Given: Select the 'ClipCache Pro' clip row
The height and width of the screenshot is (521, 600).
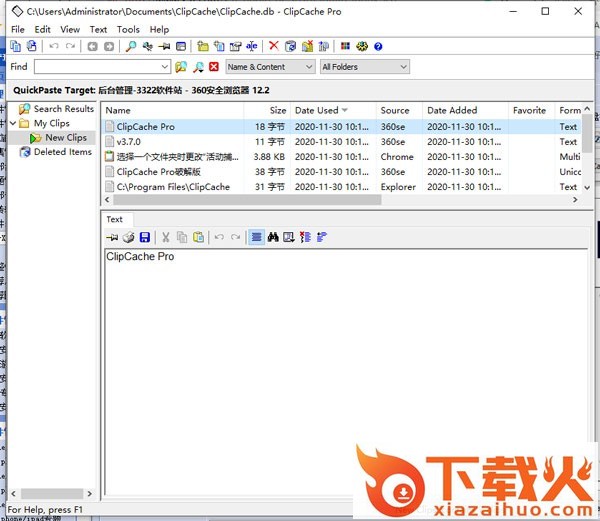Looking at the screenshot, I should tap(342, 127).
